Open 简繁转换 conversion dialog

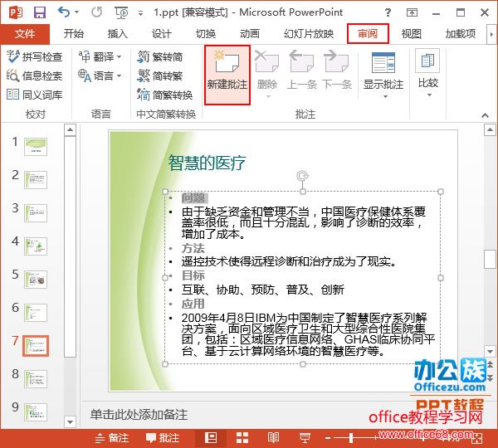tap(165, 95)
